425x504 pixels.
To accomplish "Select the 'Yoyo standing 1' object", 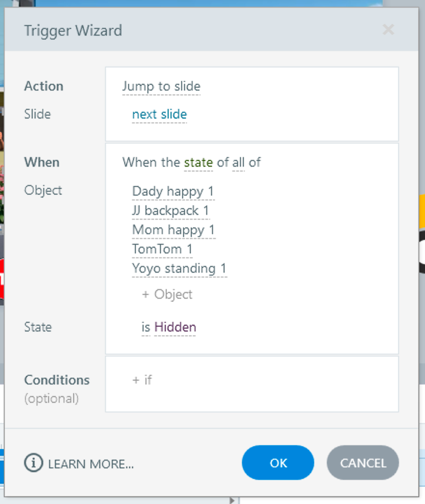I will coord(179,268).
